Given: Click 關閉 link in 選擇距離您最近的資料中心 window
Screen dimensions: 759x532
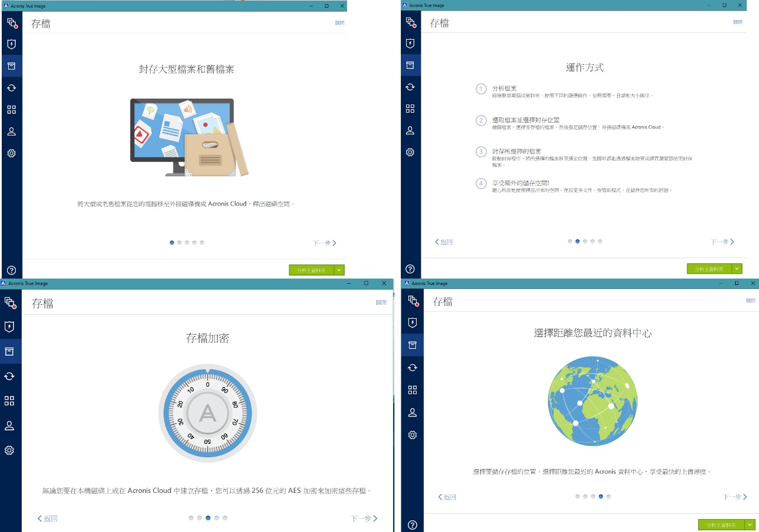Looking at the screenshot, I should (750, 301).
